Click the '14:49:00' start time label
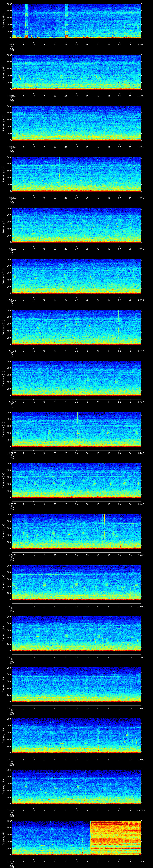Image resolution: width=153 pixels, height=868 pixels. pos(12,300)
